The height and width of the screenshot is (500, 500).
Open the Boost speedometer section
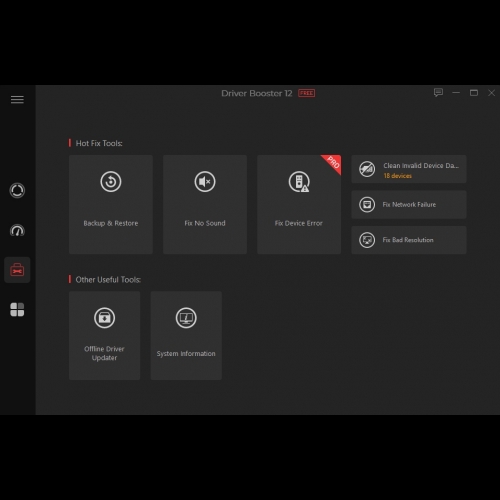pyautogui.click(x=17, y=230)
